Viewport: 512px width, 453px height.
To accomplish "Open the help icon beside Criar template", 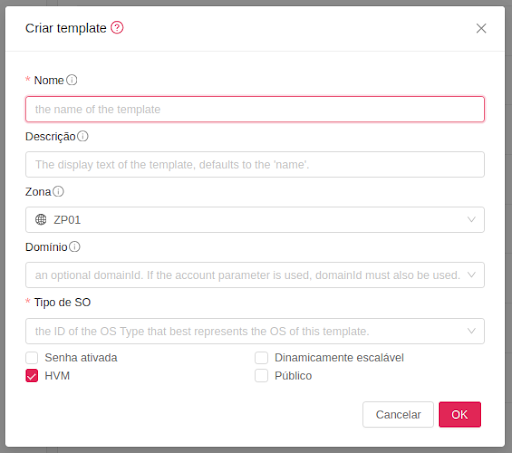I will point(117,28).
